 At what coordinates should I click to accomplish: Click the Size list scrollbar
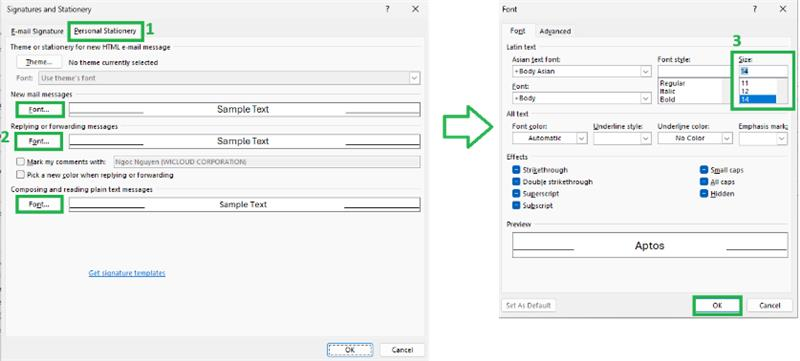click(782, 91)
